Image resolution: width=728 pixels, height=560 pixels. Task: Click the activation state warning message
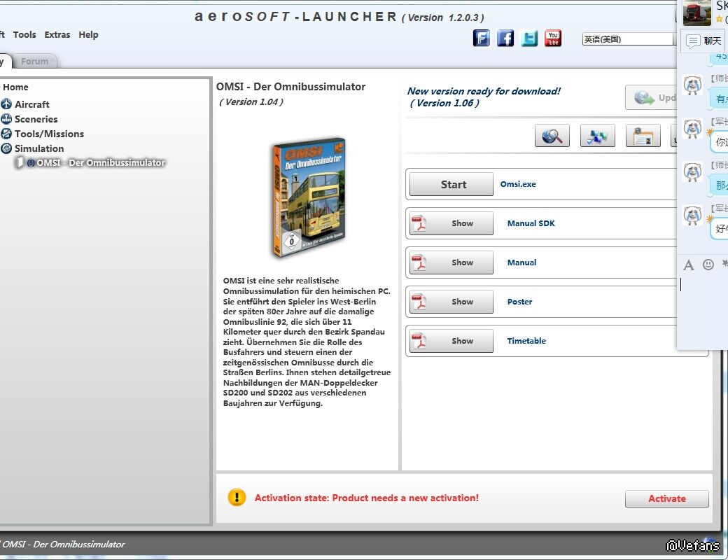click(x=366, y=498)
